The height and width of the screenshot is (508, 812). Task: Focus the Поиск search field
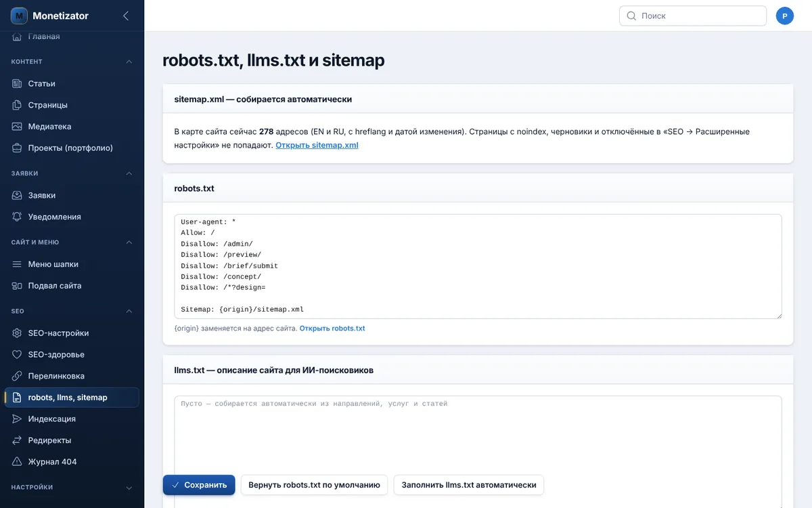tap(693, 16)
